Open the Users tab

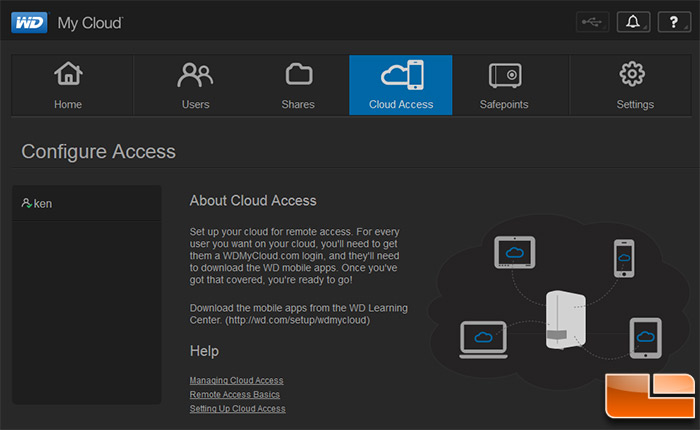[x=195, y=85]
